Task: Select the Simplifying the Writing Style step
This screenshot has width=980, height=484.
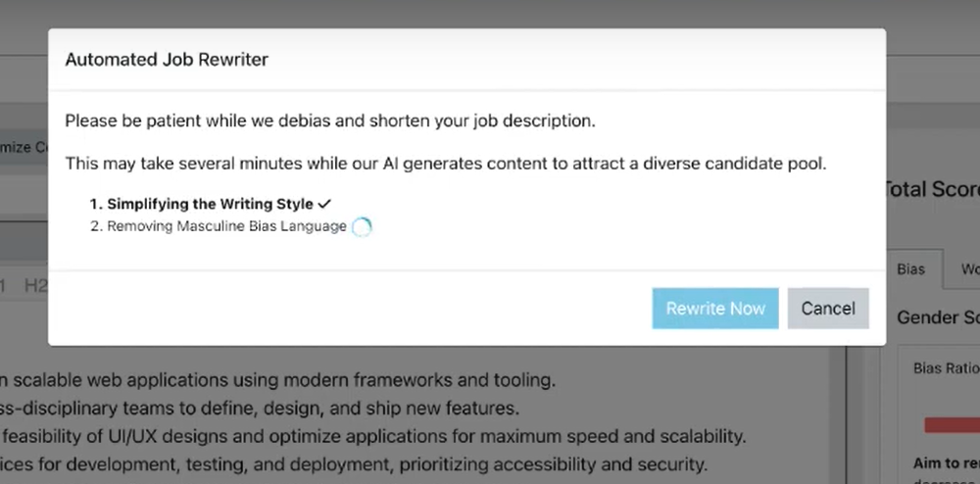Action: click(210, 204)
